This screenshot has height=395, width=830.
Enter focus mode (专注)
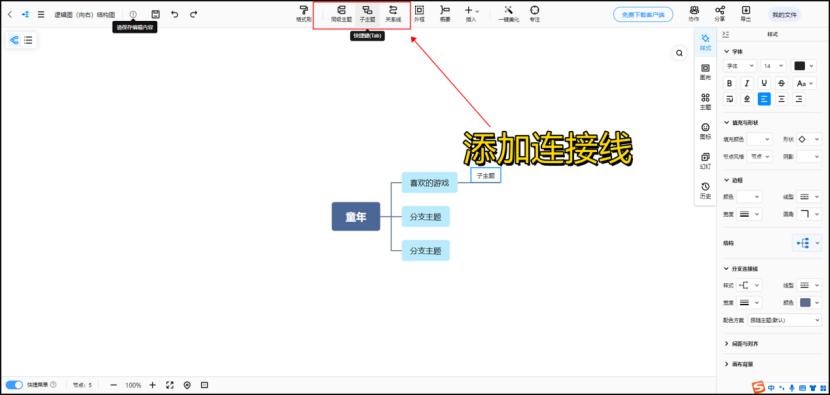coord(535,14)
